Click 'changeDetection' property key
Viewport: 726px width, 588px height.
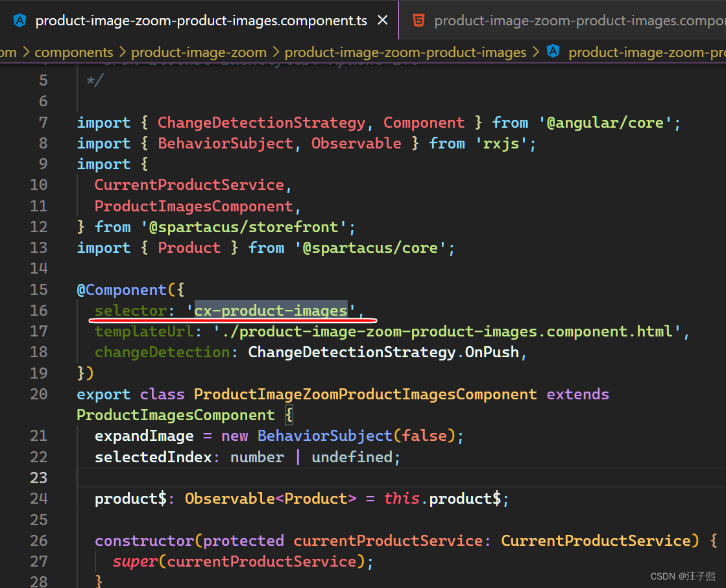coord(162,352)
